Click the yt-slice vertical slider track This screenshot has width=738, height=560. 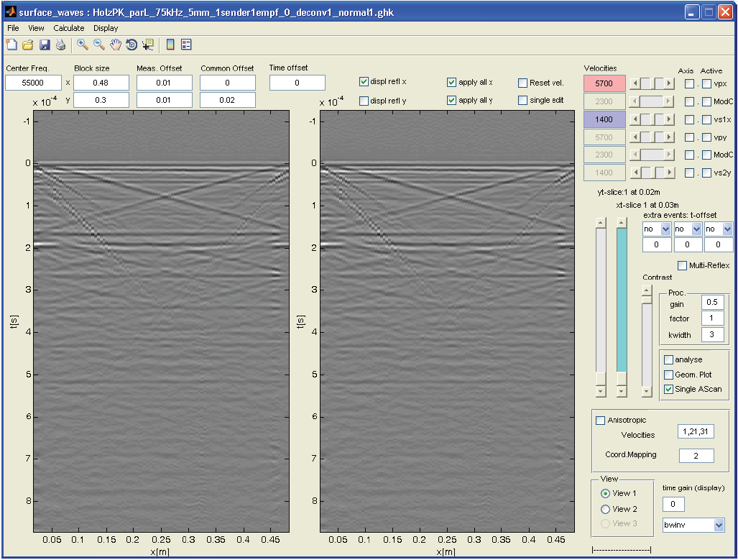click(x=601, y=300)
